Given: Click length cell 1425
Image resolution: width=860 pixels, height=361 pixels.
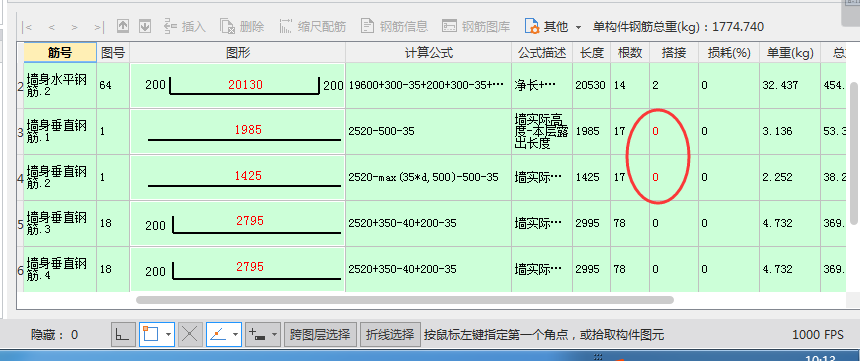Looking at the screenshot, I should 591,177.
